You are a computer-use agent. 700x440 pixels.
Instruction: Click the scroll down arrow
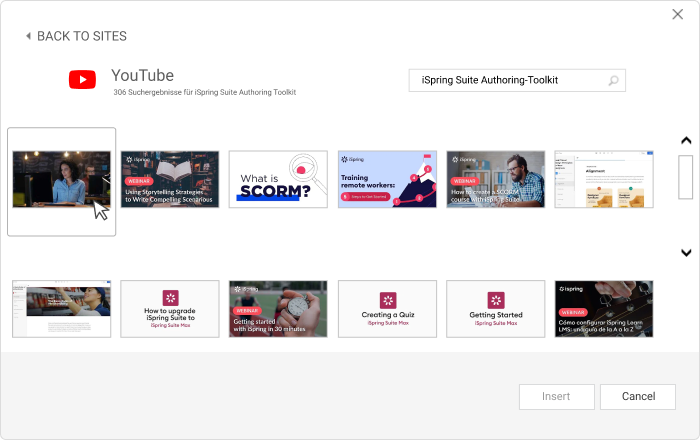point(686,253)
